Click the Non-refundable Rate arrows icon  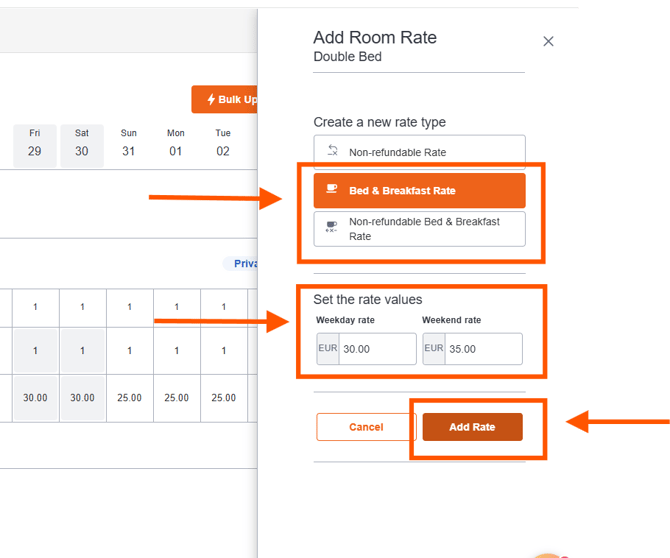point(333,152)
